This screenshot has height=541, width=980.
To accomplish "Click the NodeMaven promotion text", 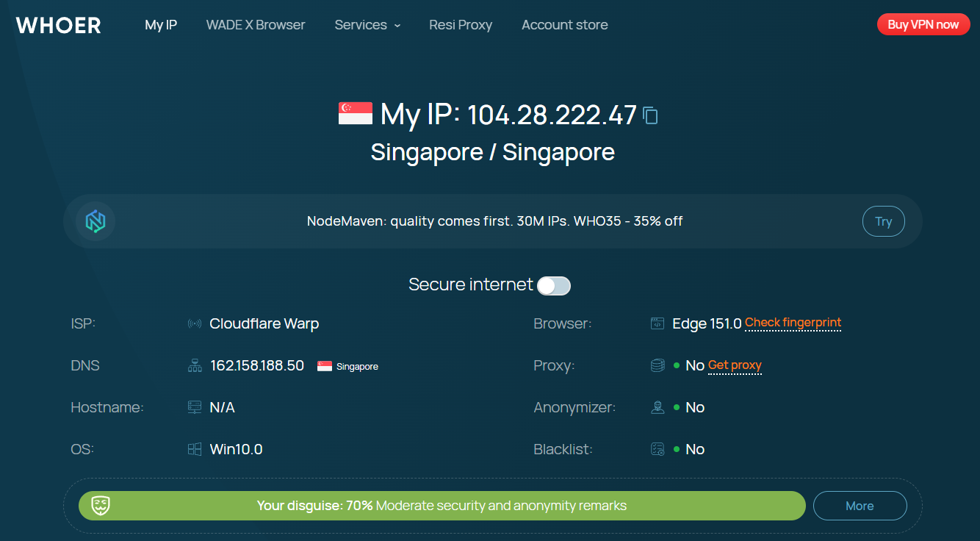I will click(x=495, y=221).
